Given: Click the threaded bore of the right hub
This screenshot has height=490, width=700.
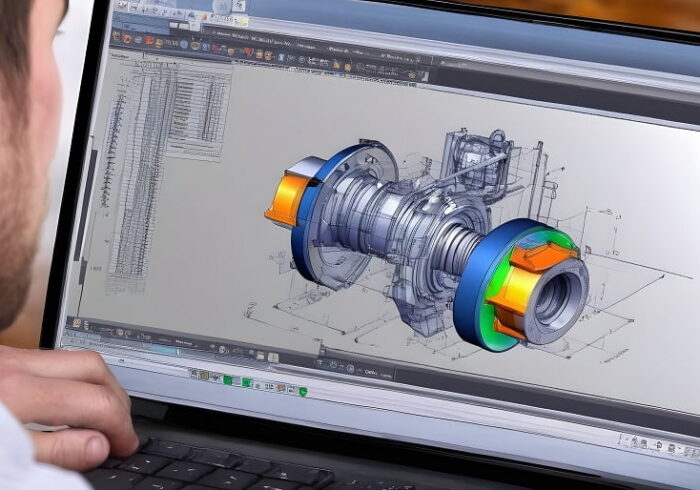Looking at the screenshot, I should (558, 300).
